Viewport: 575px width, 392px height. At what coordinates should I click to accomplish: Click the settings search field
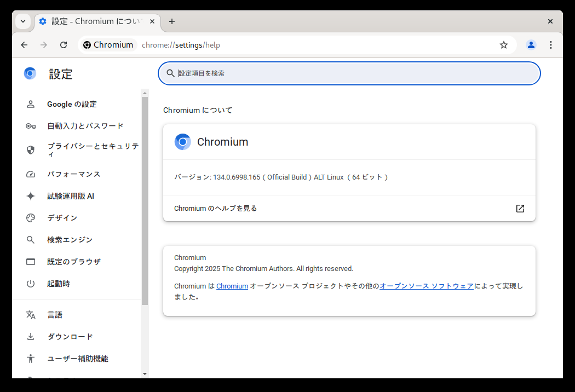coord(349,73)
